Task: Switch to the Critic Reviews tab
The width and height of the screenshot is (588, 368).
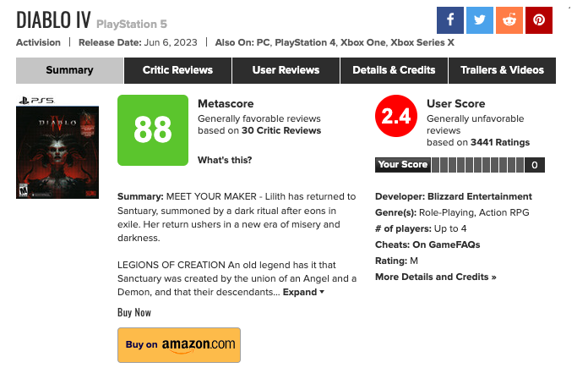Action: [x=177, y=70]
